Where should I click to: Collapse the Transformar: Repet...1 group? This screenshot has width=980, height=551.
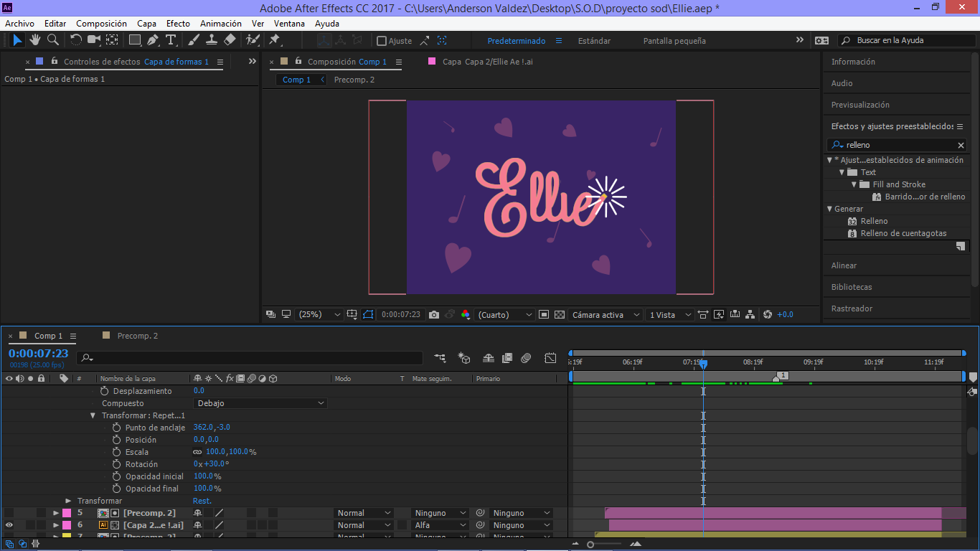point(93,415)
